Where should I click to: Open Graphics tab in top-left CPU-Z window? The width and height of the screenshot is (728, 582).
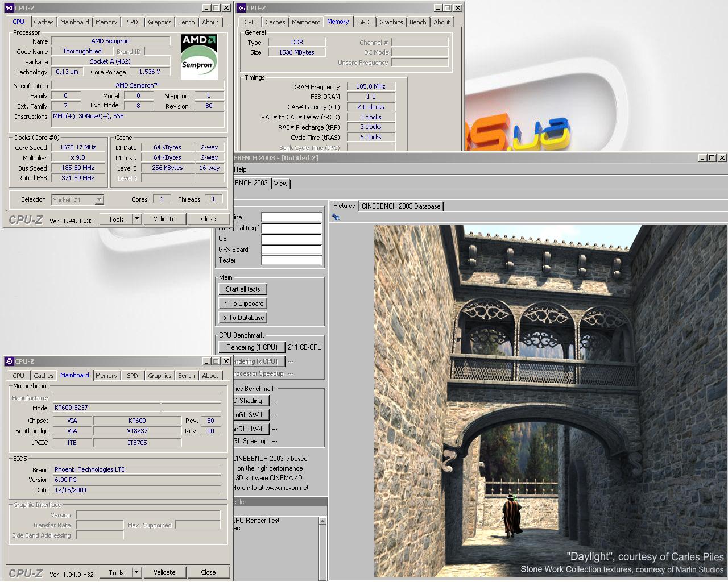159,22
